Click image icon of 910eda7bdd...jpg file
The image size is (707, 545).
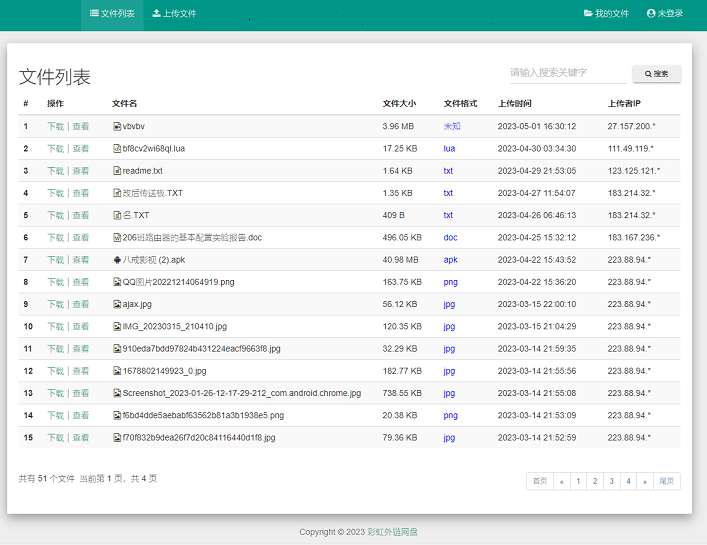click(117, 348)
